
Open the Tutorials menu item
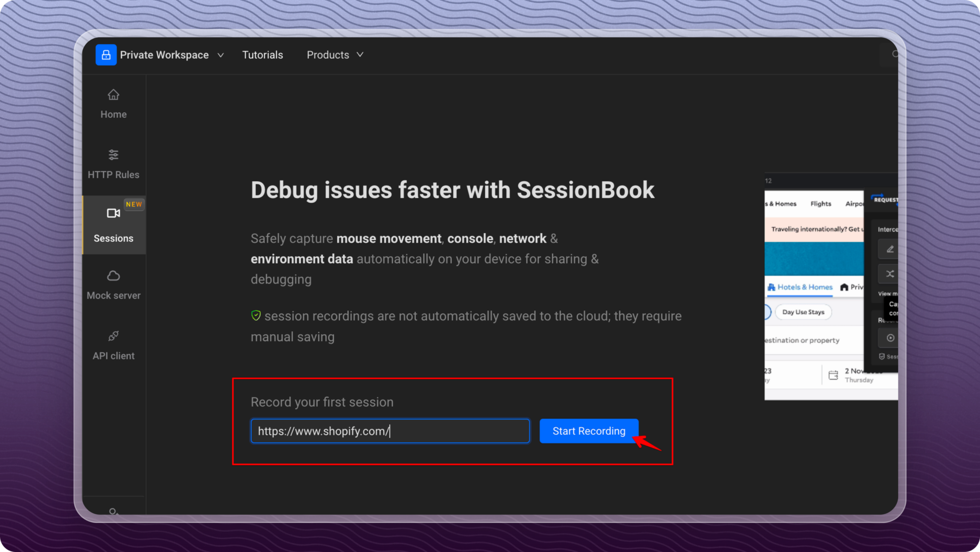point(263,55)
